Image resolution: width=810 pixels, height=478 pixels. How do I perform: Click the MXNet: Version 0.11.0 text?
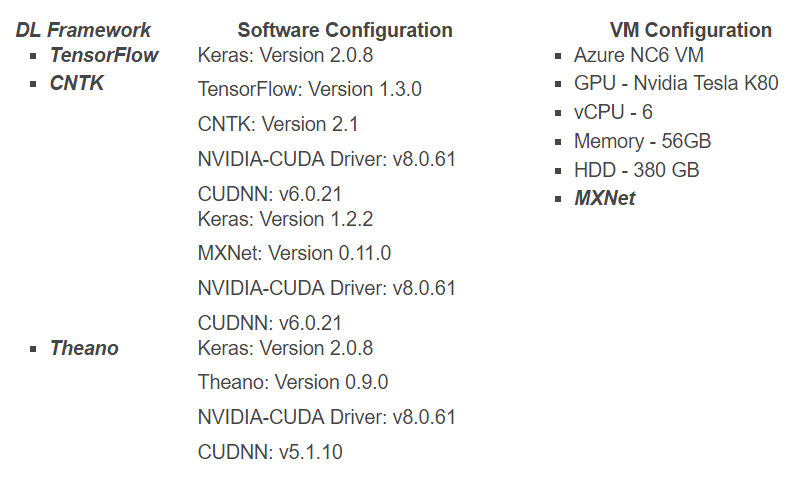point(294,253)
